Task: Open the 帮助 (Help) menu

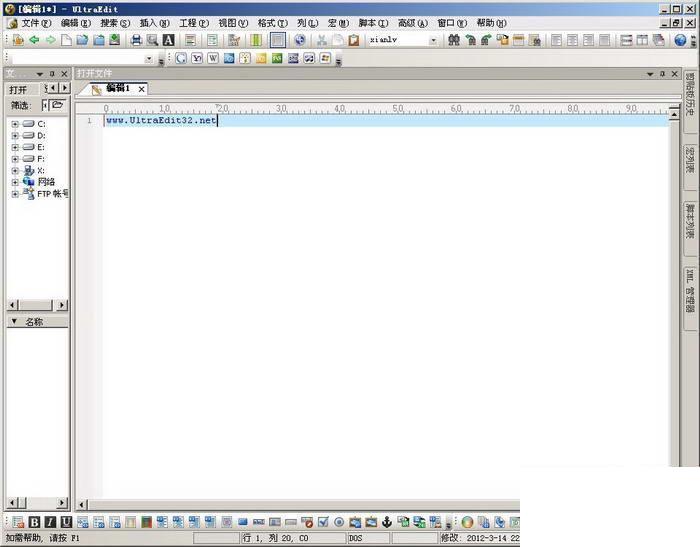Action: tap(492, 23)
